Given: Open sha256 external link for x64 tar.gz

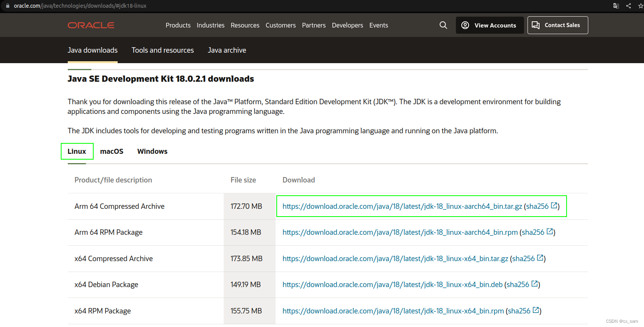Looking at the screenshot, I should pos(528,258).
